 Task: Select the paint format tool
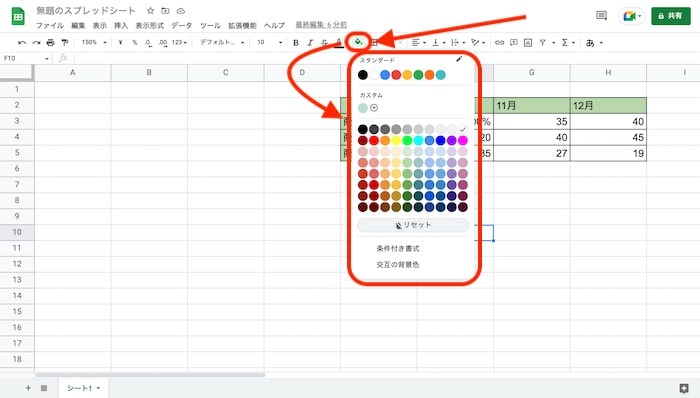[x=65, y=43]
